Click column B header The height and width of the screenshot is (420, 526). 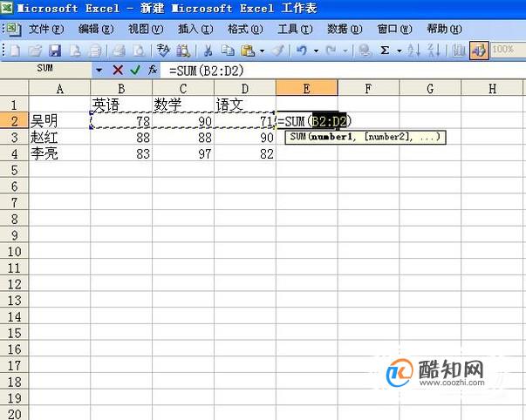121,89
